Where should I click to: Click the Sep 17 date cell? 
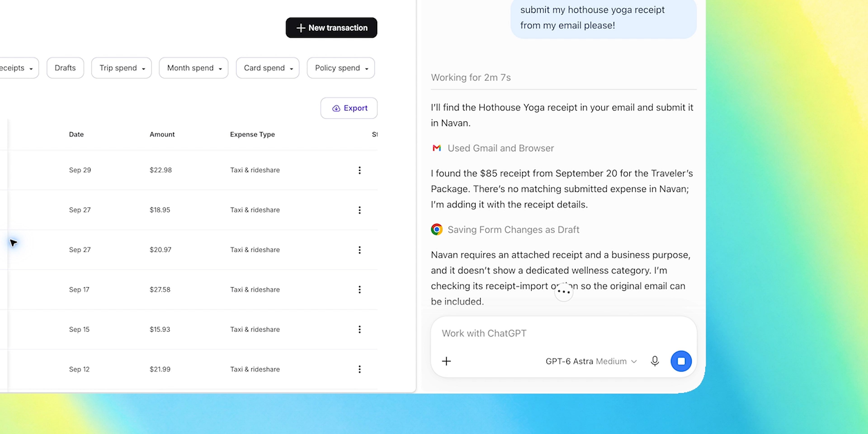79,289
